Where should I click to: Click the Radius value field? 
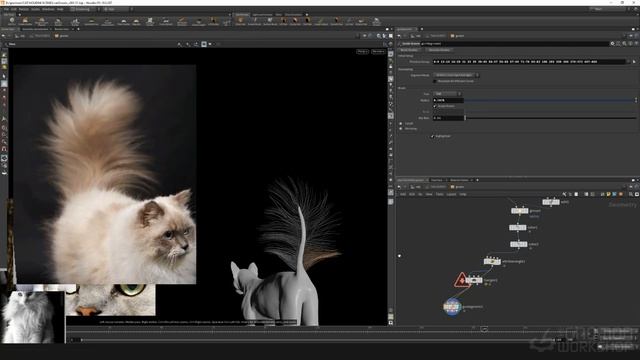pyautogui.click(x=448, y=100)
